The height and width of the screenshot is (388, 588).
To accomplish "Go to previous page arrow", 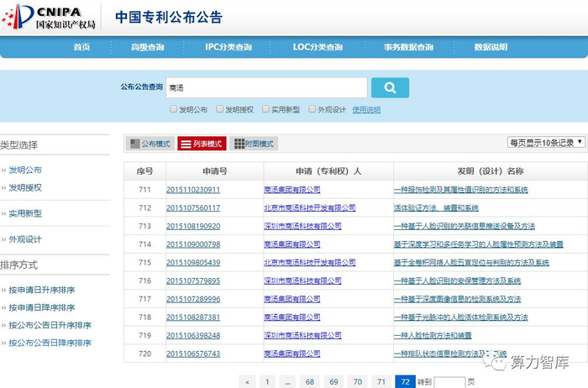I will (x=247, y=381).
